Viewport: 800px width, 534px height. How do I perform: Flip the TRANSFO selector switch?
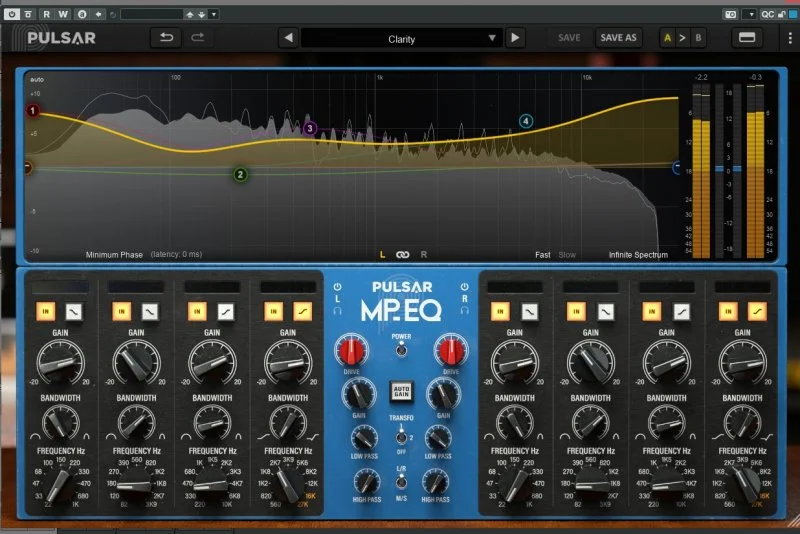point(402,437)
